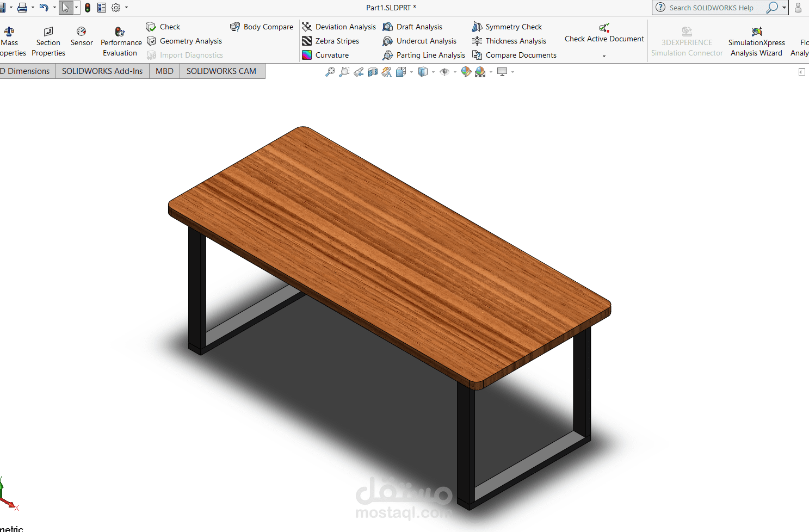The image size is (809, 532).
Task: Click the Edit Appearance icon
Action: (466, 72)
